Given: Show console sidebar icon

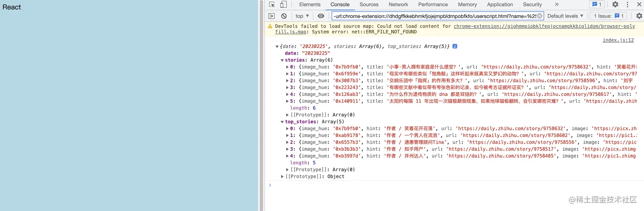Looking at the screenshot, I should coord(272,16).
